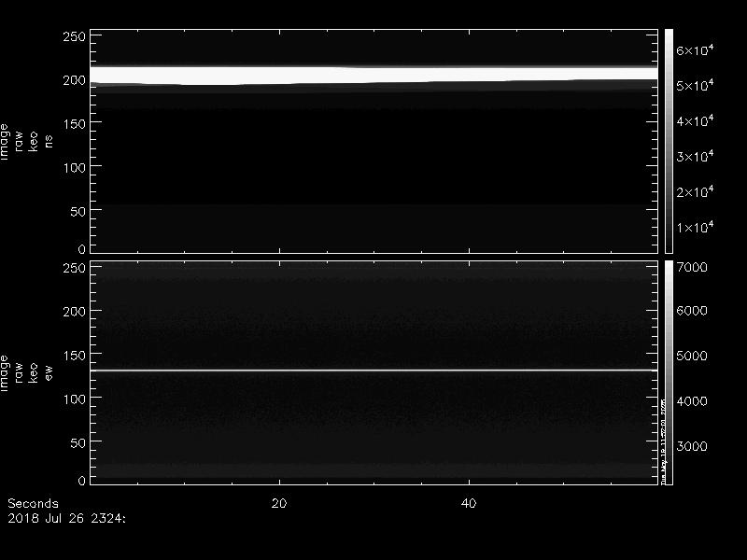747x560 pixels.
Task: Click the bright white band in ns keogram
Action: [x=374, y=76]
